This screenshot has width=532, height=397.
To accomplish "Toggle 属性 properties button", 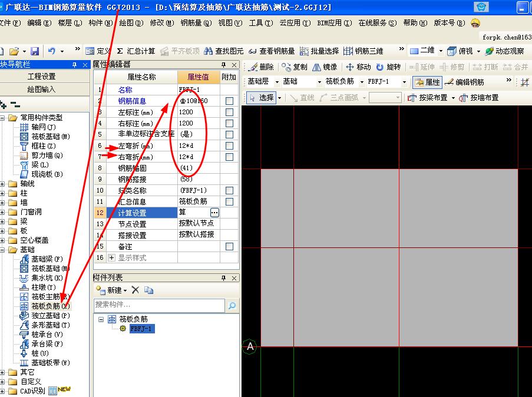I will pos(427,82).
